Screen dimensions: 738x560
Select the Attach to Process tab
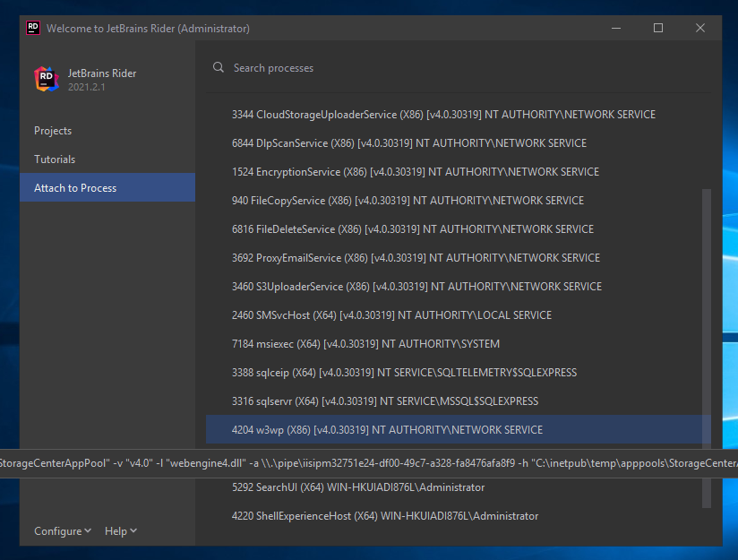75,188
